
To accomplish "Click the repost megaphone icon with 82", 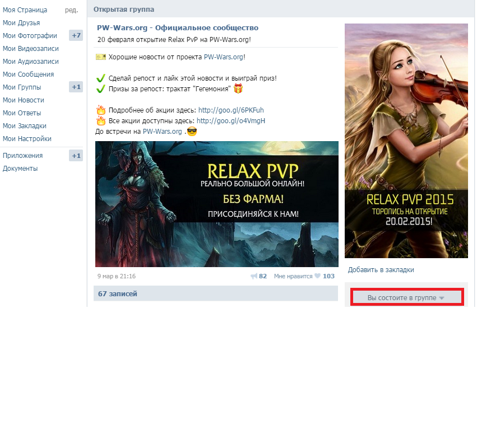I will (x=254, y=276).
